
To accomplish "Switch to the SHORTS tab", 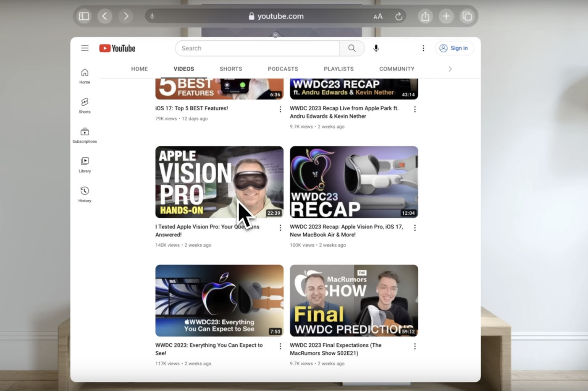I will point(231,69).
